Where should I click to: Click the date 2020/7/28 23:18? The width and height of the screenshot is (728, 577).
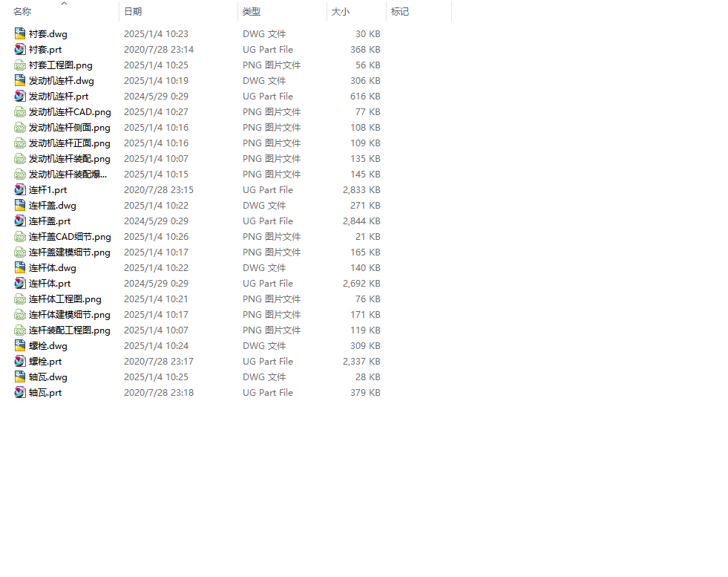click(x=158, y=393)
